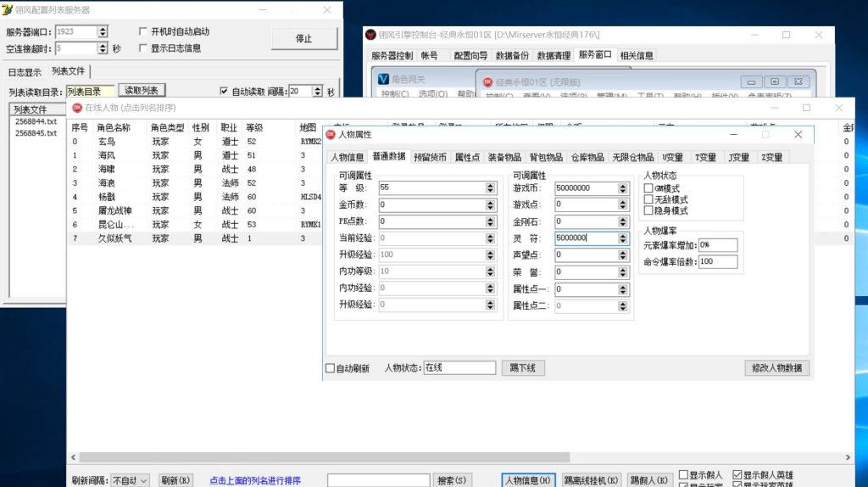Enable 开机时自动启动 checkbox
The image size is (868, 487).
(x=142, y=31)
